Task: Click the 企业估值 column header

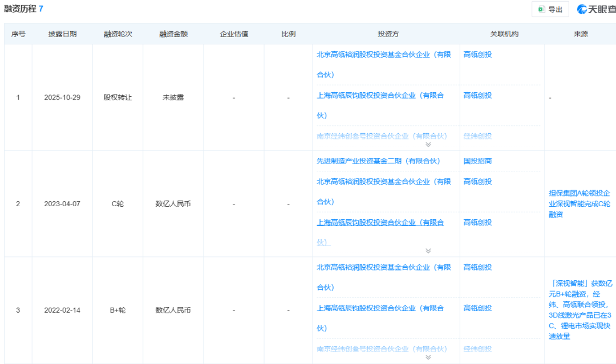Action: click(x=234, y=34)
